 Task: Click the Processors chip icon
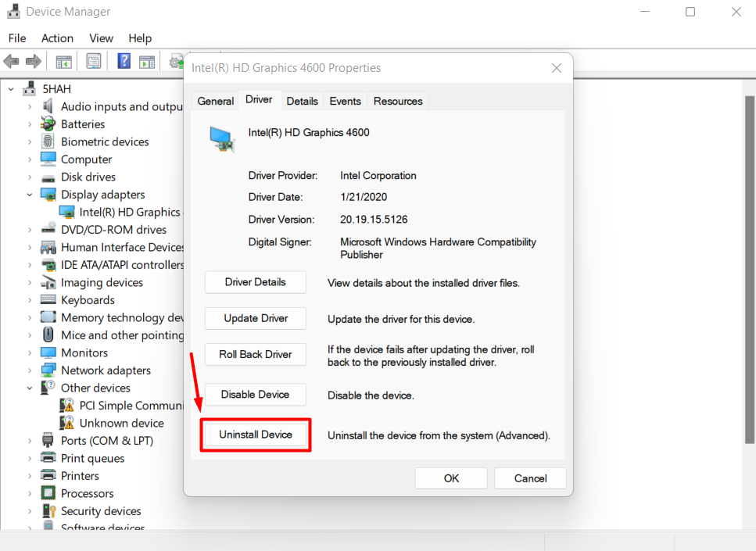[x=48, y=492]
